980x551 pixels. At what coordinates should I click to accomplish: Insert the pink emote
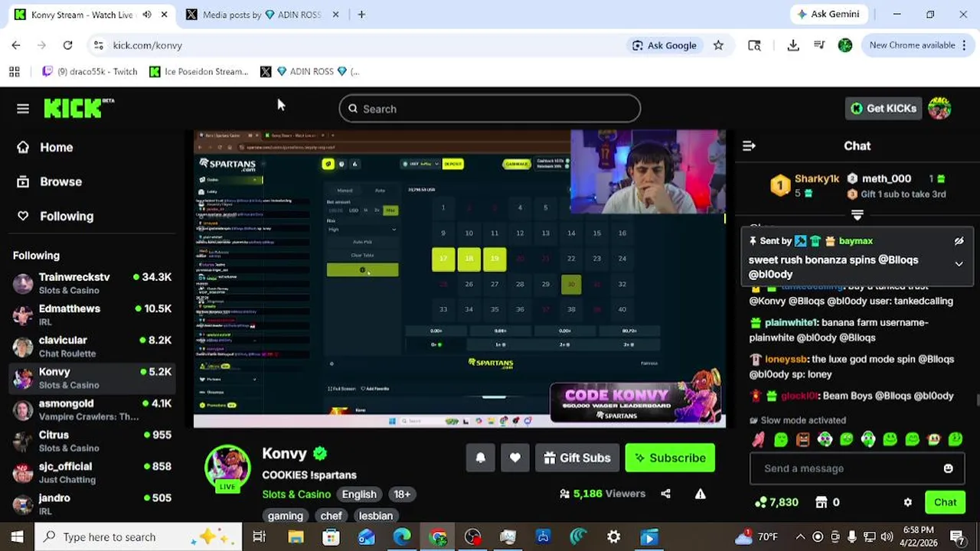758,439
